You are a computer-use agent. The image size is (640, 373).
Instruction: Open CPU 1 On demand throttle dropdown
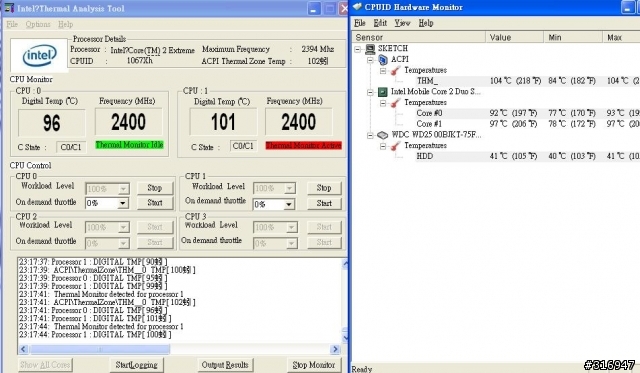tap(289, 204)
